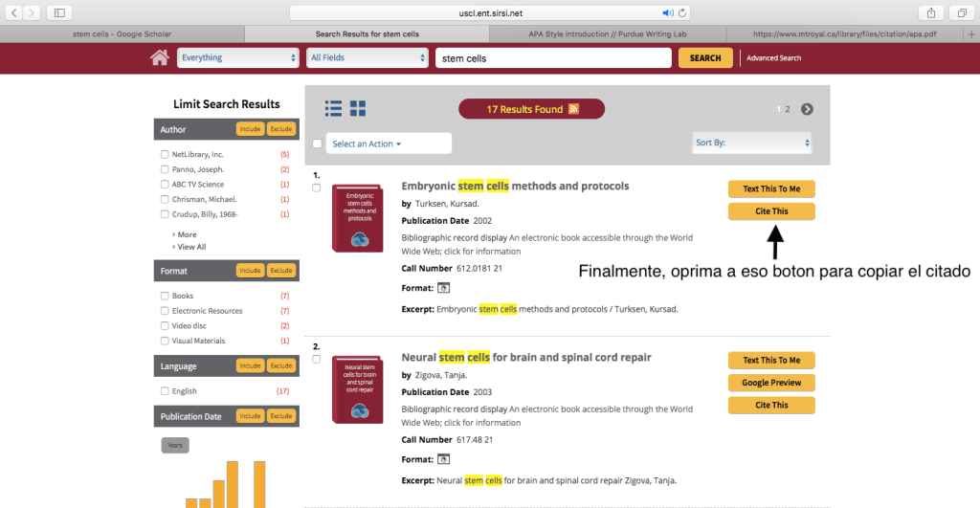Click Cite This for first result

[771, 210]
